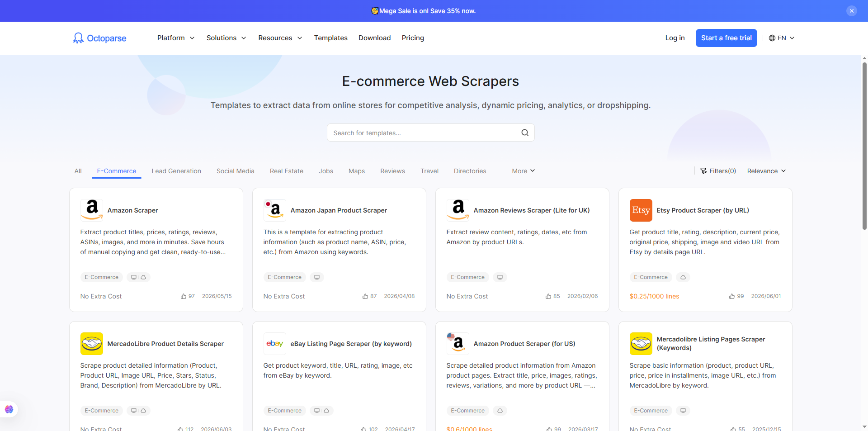Click run-mode icons on eBay Listing card
The image size is (868, 431).
pos(321,411)
